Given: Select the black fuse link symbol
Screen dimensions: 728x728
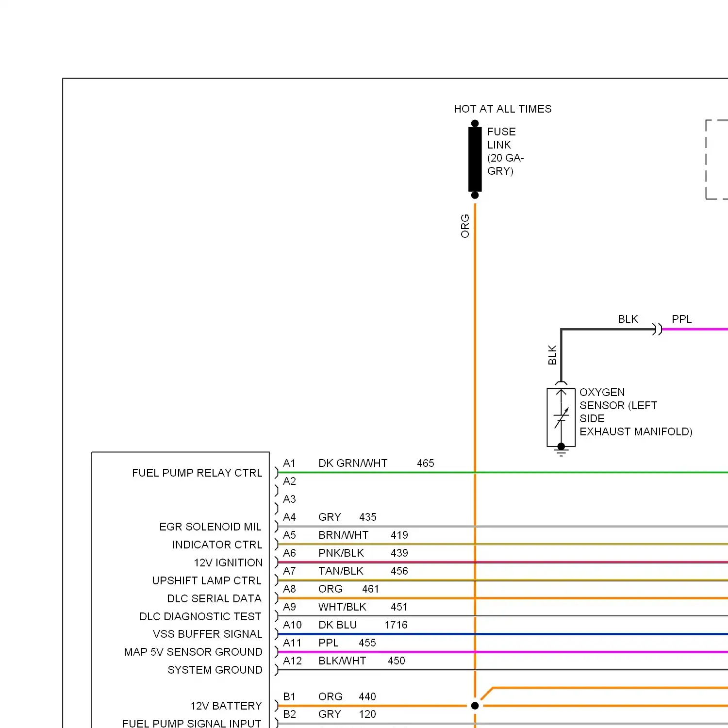Looking at the screenshot, I should point(475,159).
